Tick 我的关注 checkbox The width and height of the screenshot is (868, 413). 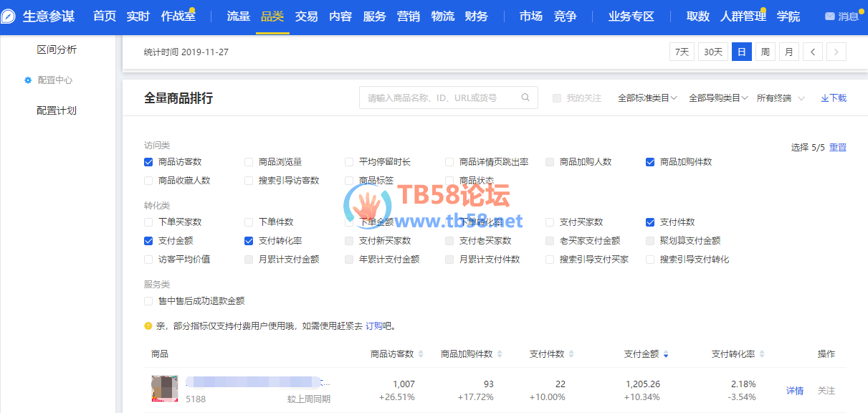coord(557,98)
